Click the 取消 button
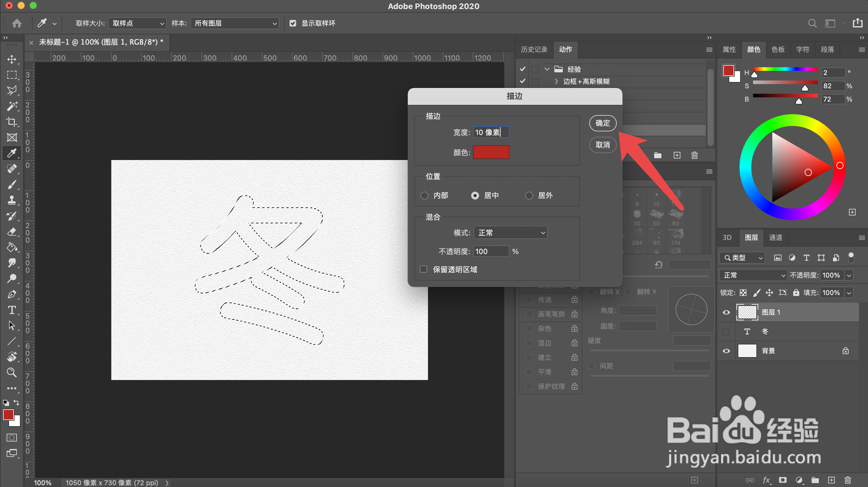This screenshot has width=868, height=487. [603, 145]
